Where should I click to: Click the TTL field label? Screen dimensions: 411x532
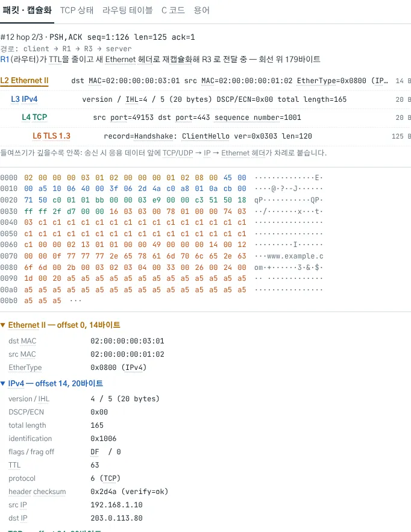coord(14,465)
